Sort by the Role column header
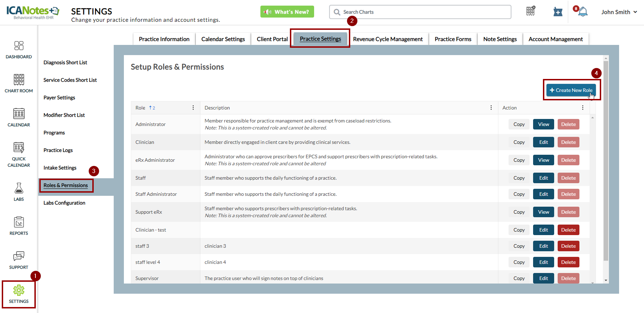Viewport: 644px width, 313px height. [x=140, y=108]
